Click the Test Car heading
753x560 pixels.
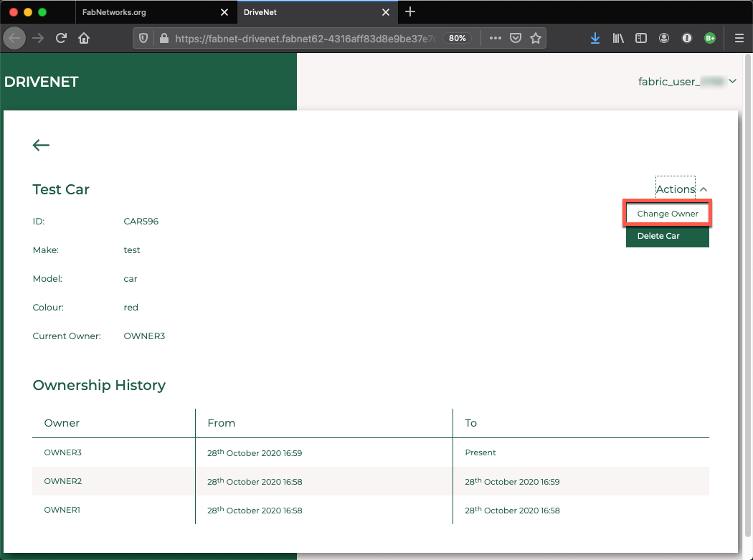coord(61,189)
